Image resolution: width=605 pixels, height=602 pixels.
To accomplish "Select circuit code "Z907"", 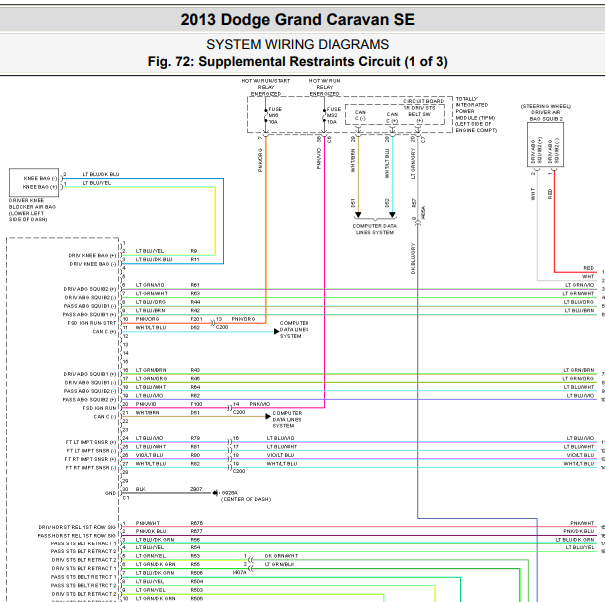I will (196, 489).
